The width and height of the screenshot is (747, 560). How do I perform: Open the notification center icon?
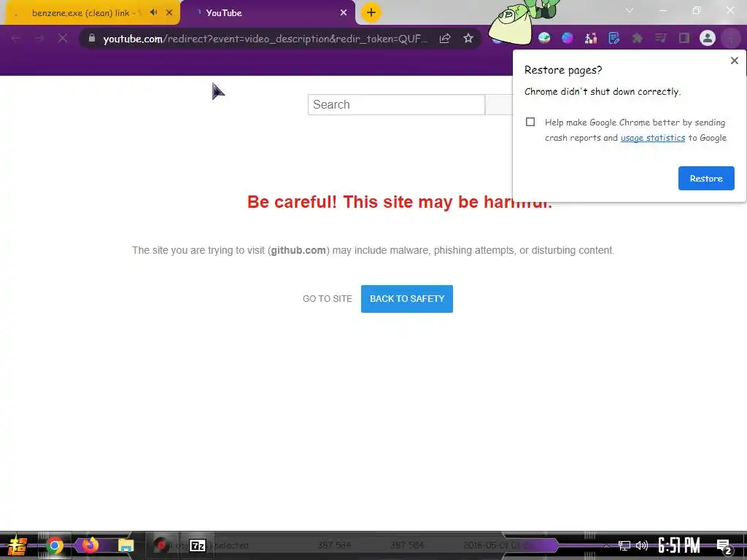click(x=724, y=546)
